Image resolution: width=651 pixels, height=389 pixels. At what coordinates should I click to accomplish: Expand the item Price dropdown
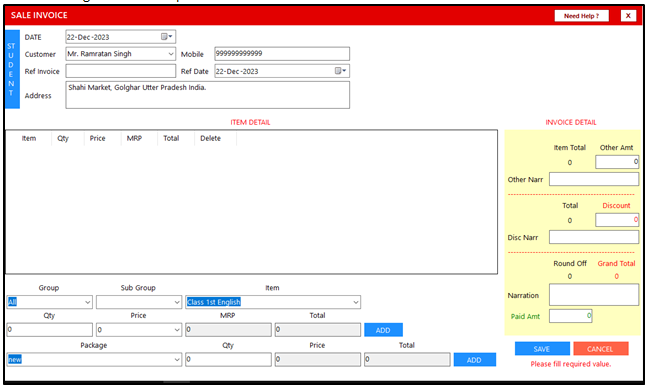click(x=177, y=330)
